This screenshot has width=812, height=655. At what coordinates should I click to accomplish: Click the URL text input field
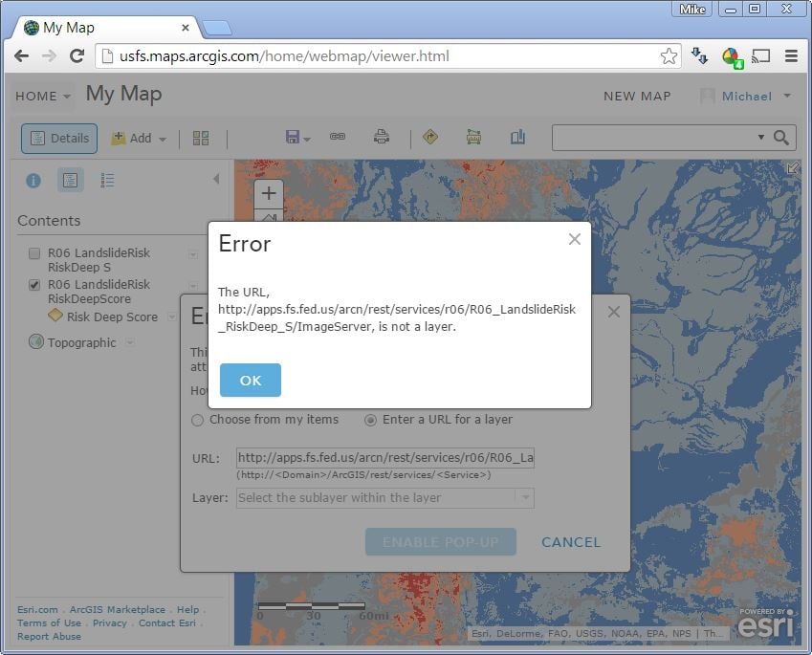(x=385, y=458)
